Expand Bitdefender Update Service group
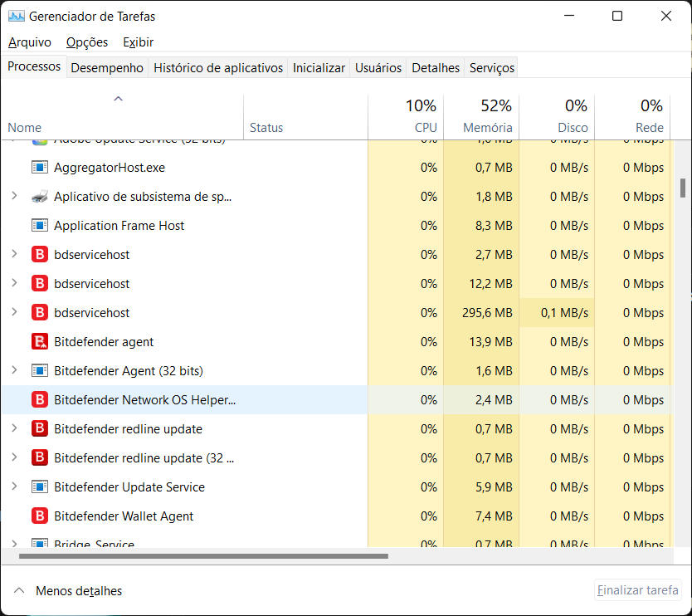 point(14,486)
